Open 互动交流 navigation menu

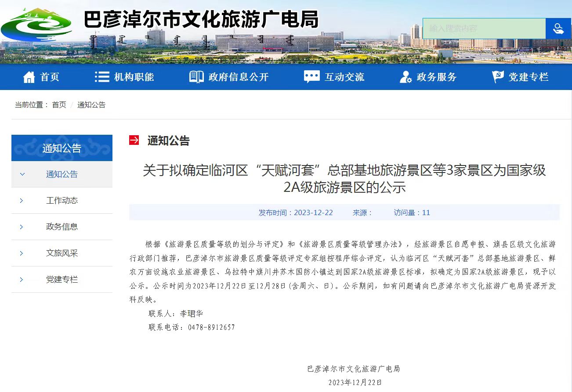[344, 77]
